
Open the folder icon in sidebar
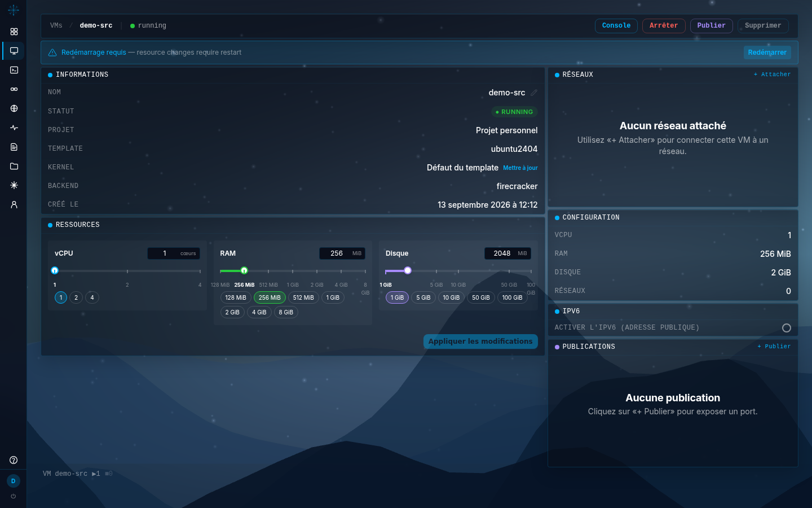[x=14, y=166]
